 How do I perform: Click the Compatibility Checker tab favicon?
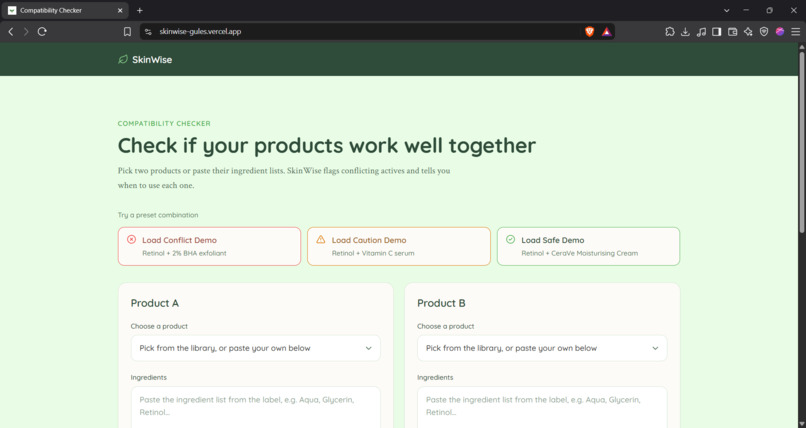point(12,10)
